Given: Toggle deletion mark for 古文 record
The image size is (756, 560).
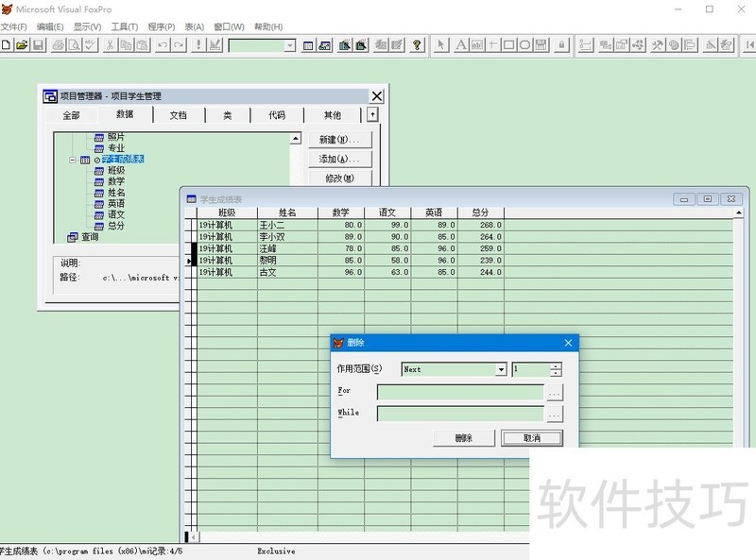Looking at the screenshot, I should click(x=195, y=272).
